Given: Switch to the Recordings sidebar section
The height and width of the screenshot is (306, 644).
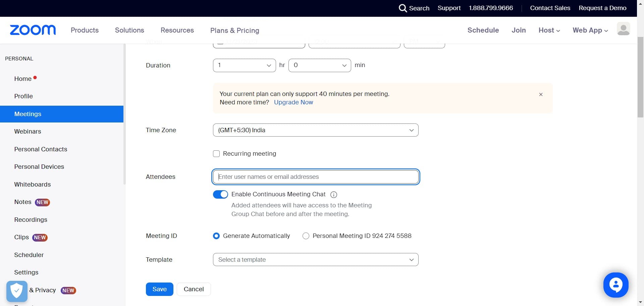Looking at the screenshot, I should coord(31,220).
